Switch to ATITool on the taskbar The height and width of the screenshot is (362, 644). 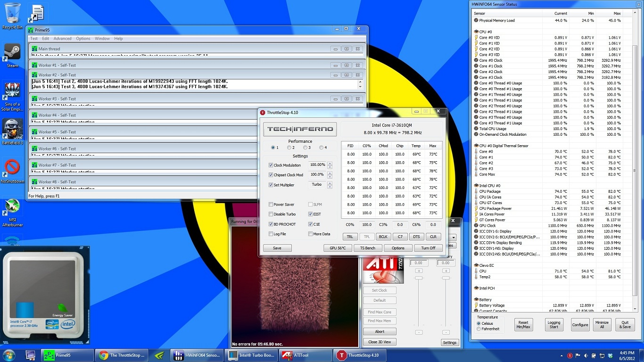305,355
